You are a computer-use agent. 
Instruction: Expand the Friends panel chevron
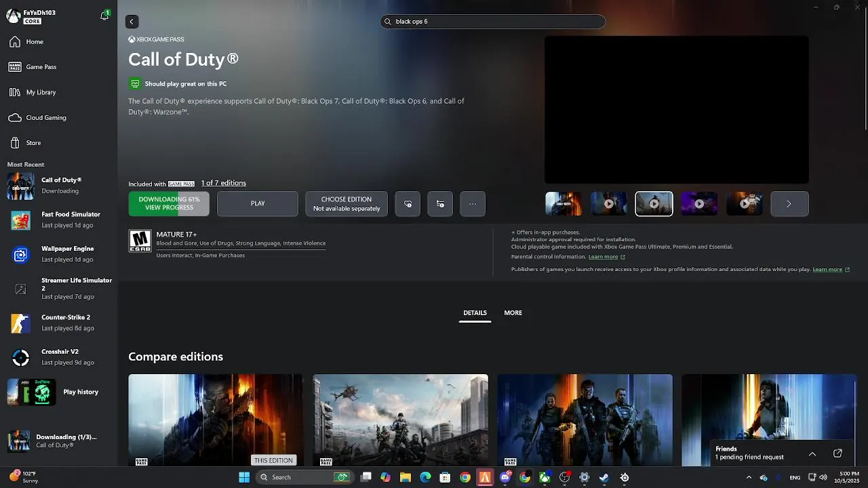click(812, 453)
